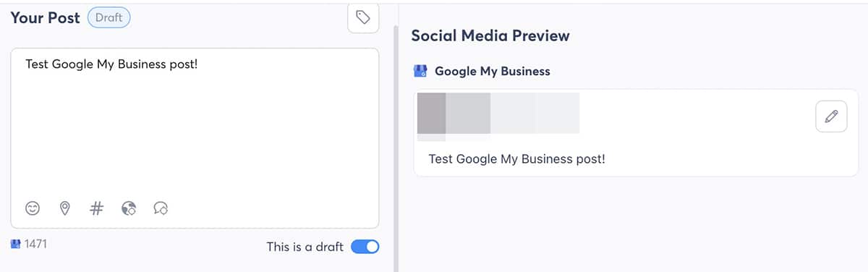Image resolution: width=868 pixels, height=272 pixels.
Task: Click the Draft status badge
Action: pos(109,17)
